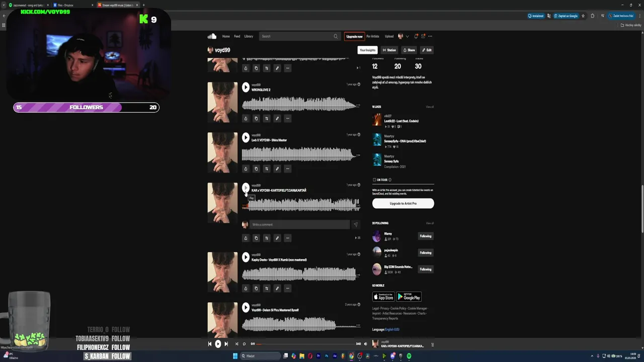Image resolution: width=644 pixels, height=362 pixels.
Task: Open the messages envelope icon
Action: coord(423,36)
